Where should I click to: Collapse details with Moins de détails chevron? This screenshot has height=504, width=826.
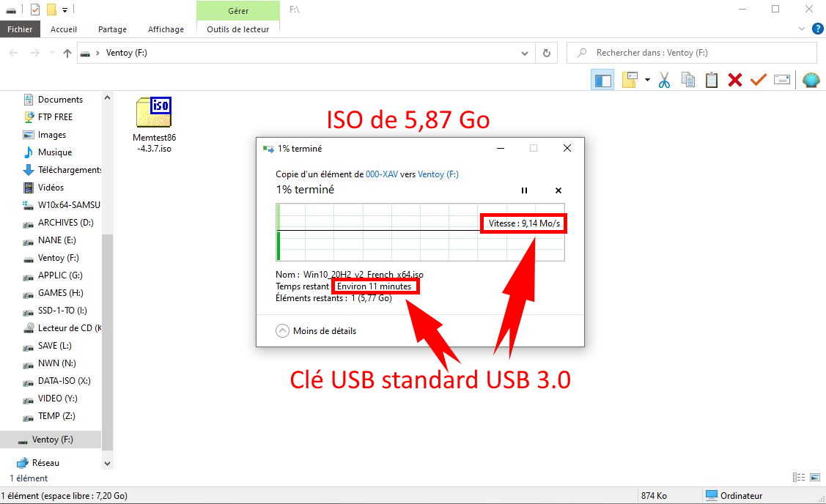(x=282, y=331)
